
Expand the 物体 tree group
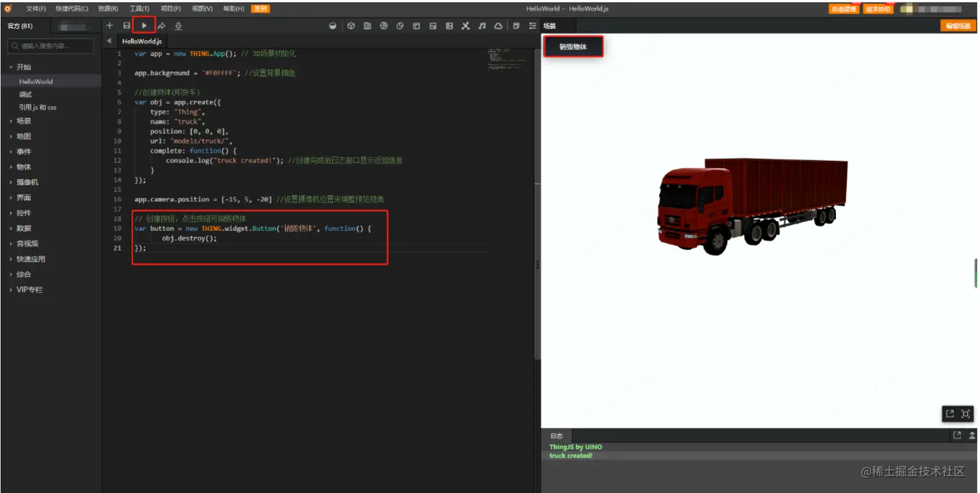pos(23,167)
